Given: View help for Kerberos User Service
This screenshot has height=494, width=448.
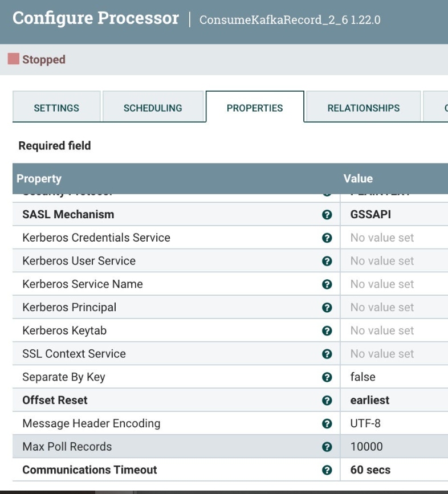Looking at the screenshot, I should click(325, 260).
